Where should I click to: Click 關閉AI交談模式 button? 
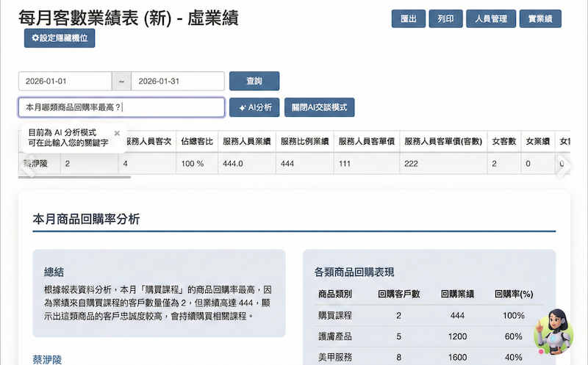319,107
